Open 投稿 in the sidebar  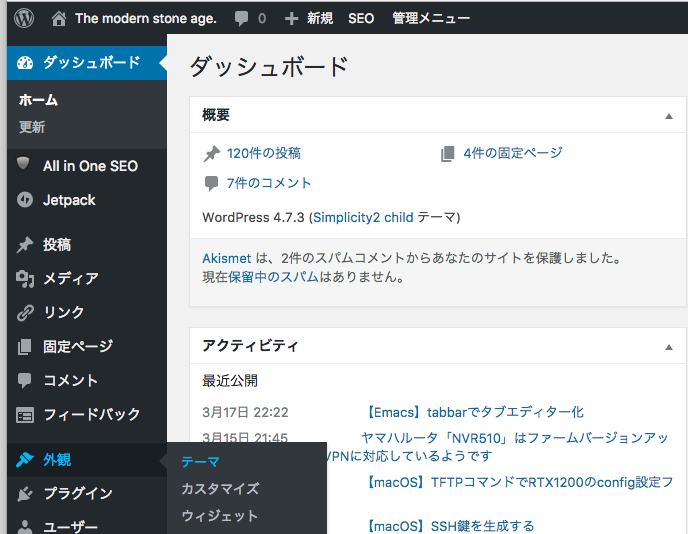point(87,245)
